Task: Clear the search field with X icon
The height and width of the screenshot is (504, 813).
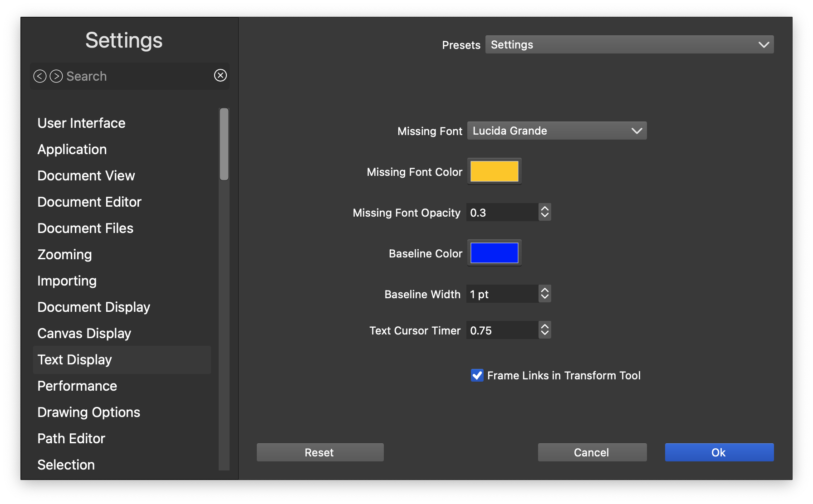Action: [x=220, y=75]
